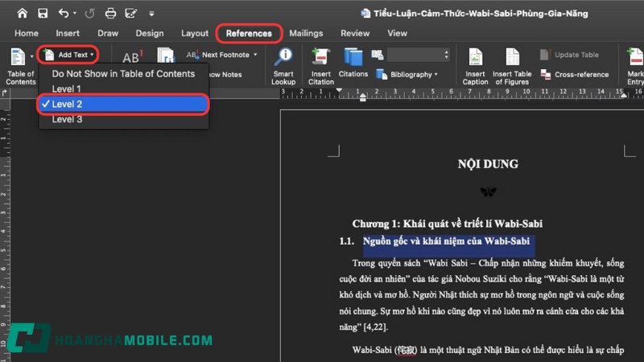
Task: Open the Customize Quick Access Toolbar arrow
Action: (151, 14)
